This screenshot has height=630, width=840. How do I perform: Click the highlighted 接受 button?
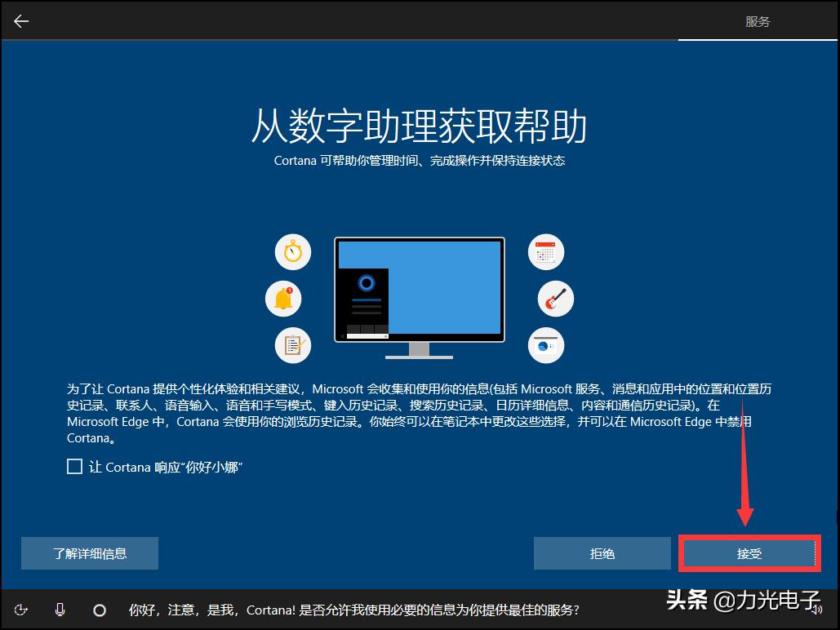pos(748,553)
